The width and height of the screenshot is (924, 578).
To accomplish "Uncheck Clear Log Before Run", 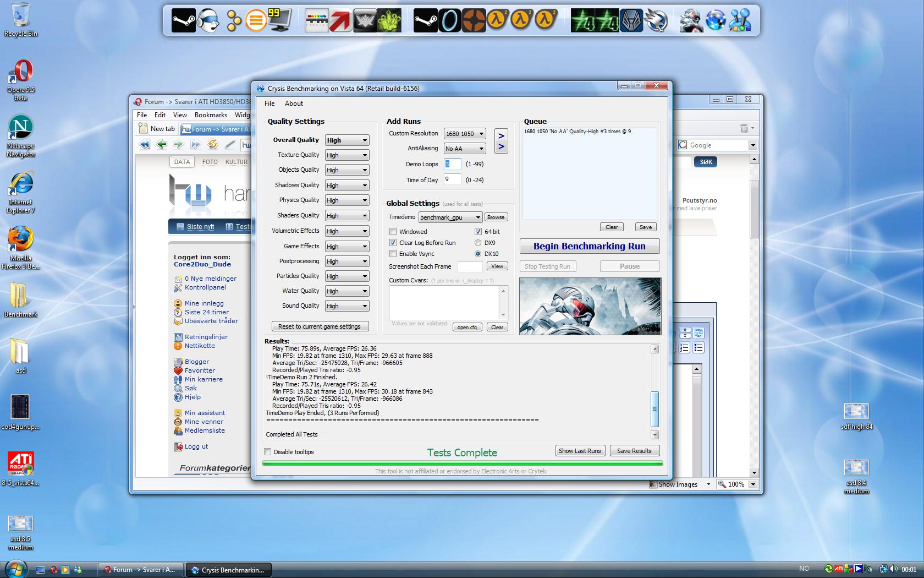I will tap(393, 243).
